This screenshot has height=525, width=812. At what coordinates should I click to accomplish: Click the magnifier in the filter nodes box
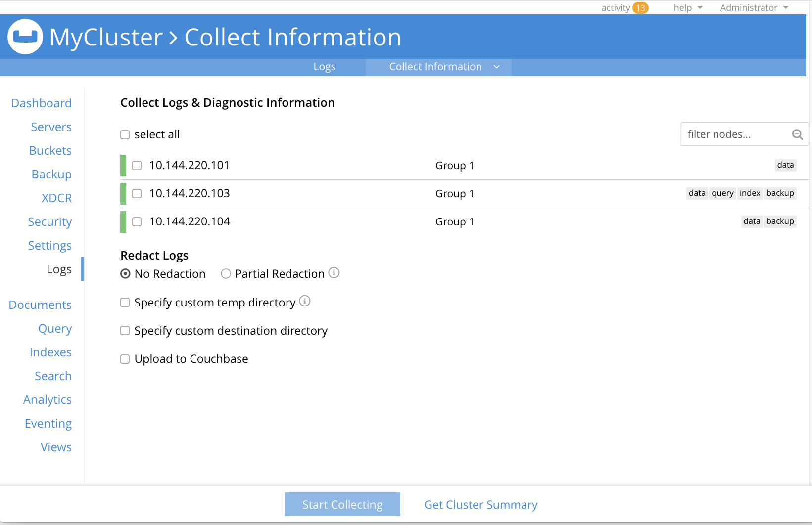[x=797, y=134]
